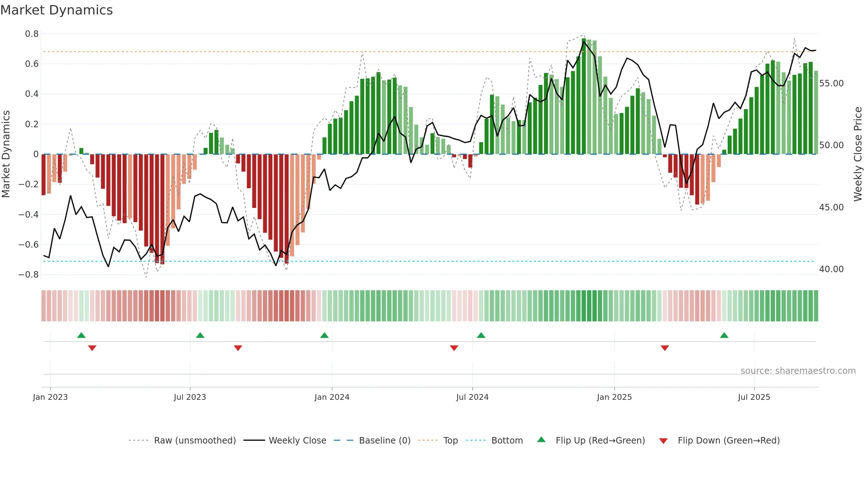This screenshot has width=868, height=488.
Task: Toggle the Flip Up (Red→Green) legend label
Action: coord(600,440)
